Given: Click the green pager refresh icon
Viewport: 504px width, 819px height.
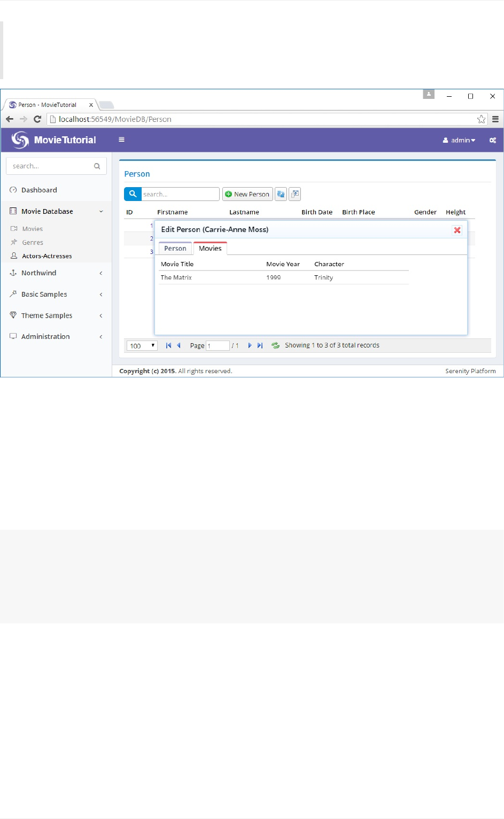Looking at the screenshot, I should click(x=275, y=345).
